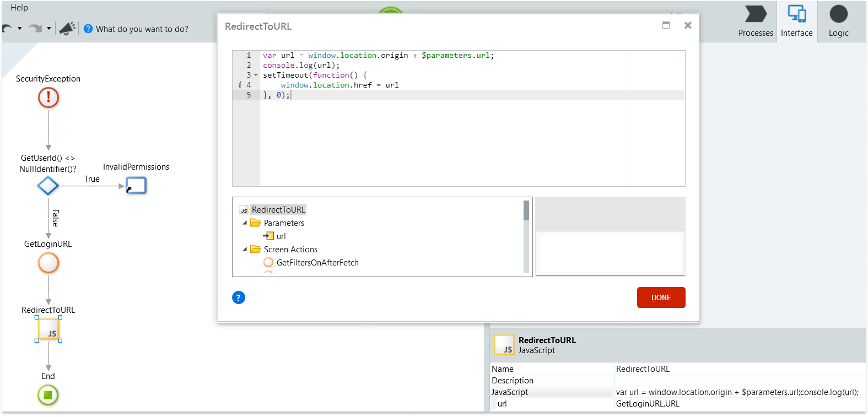
Task: Click the True branch label
Action: click(x=92, y=179)
